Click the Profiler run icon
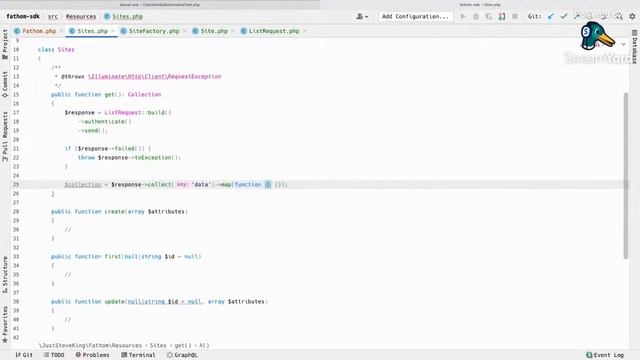Screen dimensions: 640x360 502,16
